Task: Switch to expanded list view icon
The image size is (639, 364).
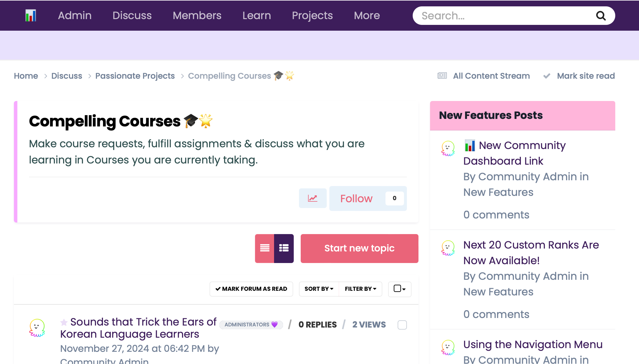Action: pos(284,248)
